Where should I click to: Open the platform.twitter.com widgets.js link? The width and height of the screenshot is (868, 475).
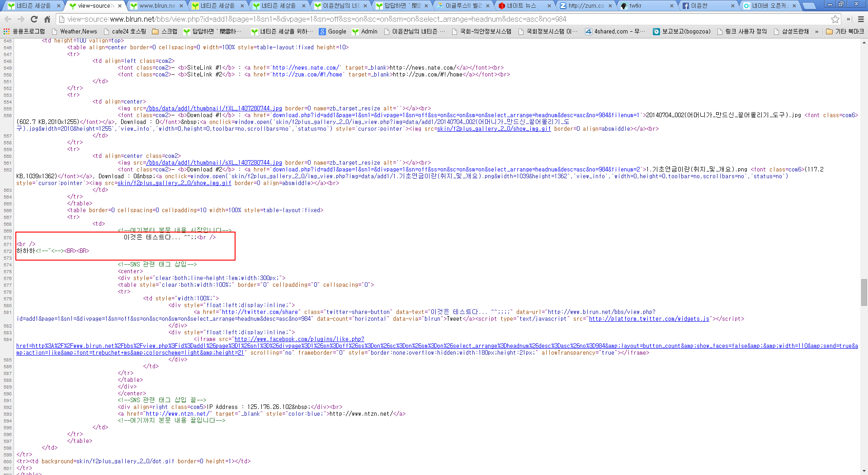649,319
